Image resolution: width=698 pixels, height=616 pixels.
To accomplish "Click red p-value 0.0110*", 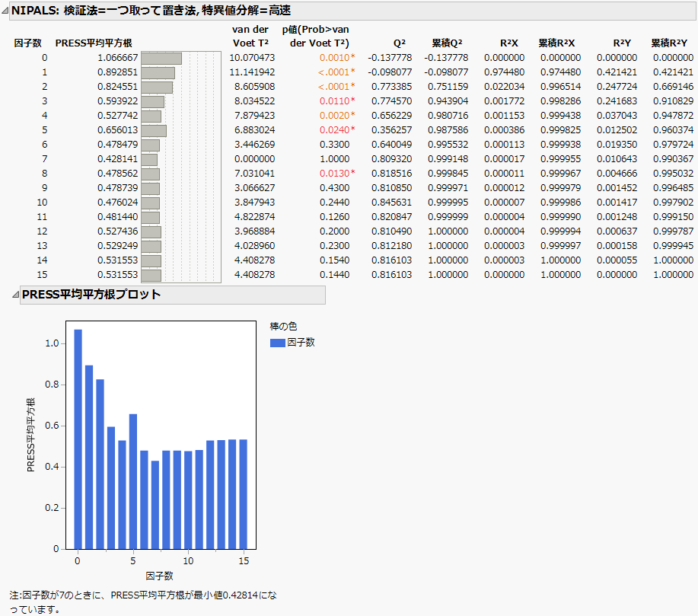I will [337, 101].
